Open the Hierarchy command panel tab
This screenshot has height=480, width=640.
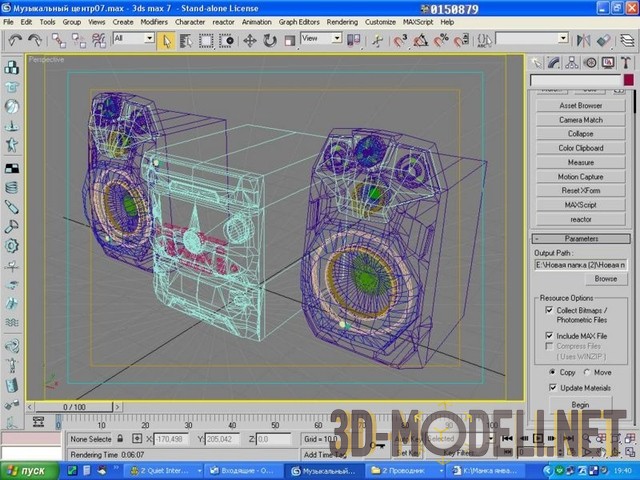tap(573, 62)
